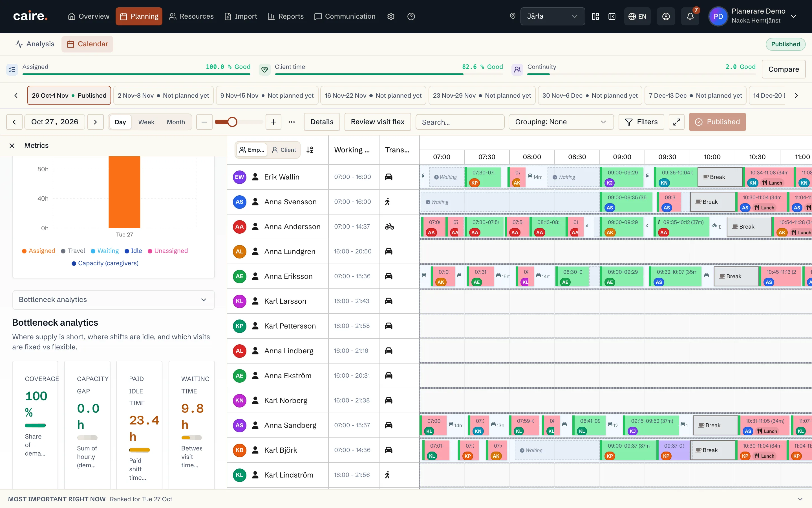Close the Metrics panel
This screenshot has height=508, width=812.
[12, 145]
